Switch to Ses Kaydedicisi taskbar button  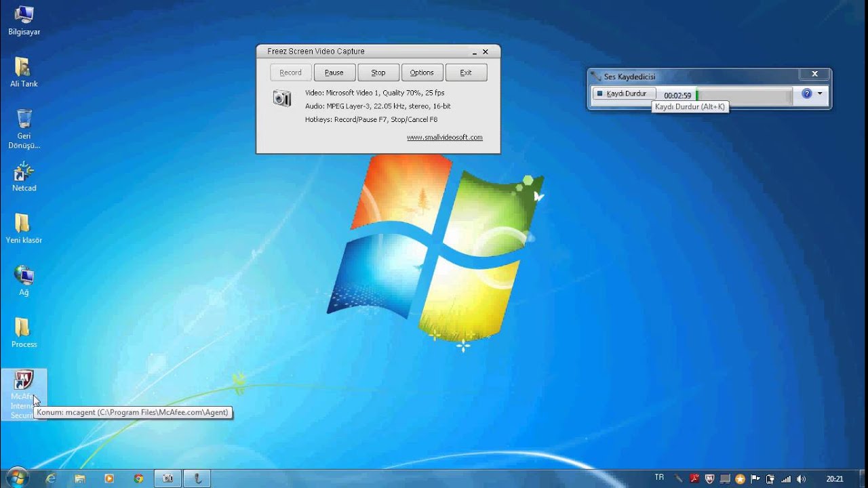tap(197, 479)
